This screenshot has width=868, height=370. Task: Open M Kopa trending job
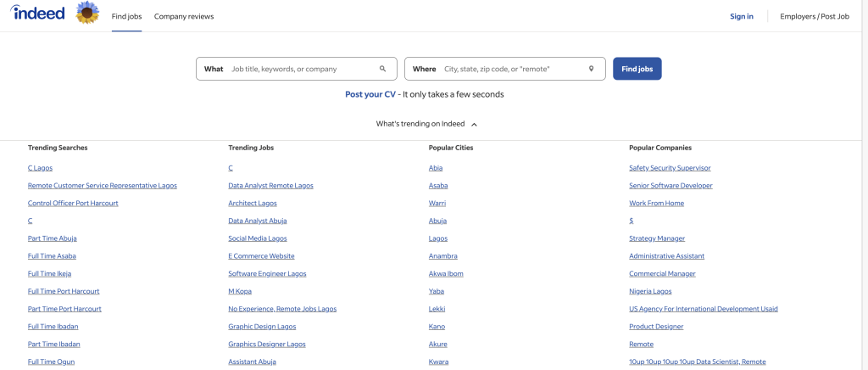[240, 291]
